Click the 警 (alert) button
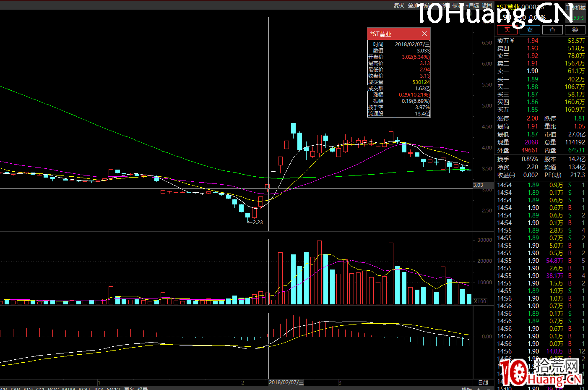This screenshot has height=390, width=588. (575, 30)
